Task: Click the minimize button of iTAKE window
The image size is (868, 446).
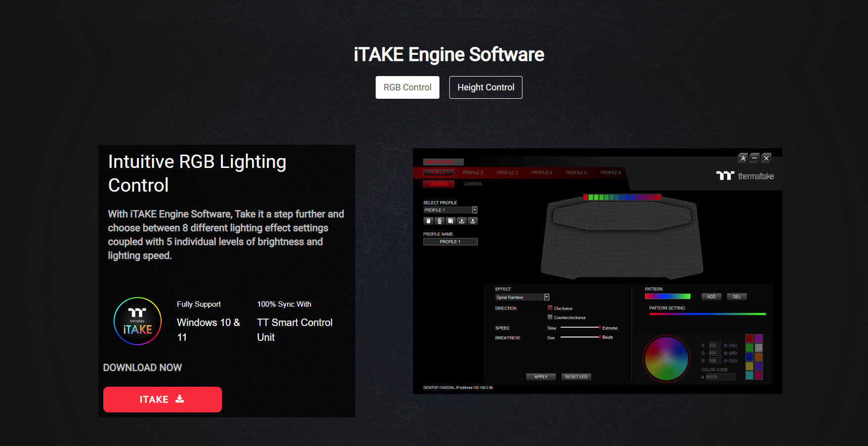Action: tap(754, 158)
